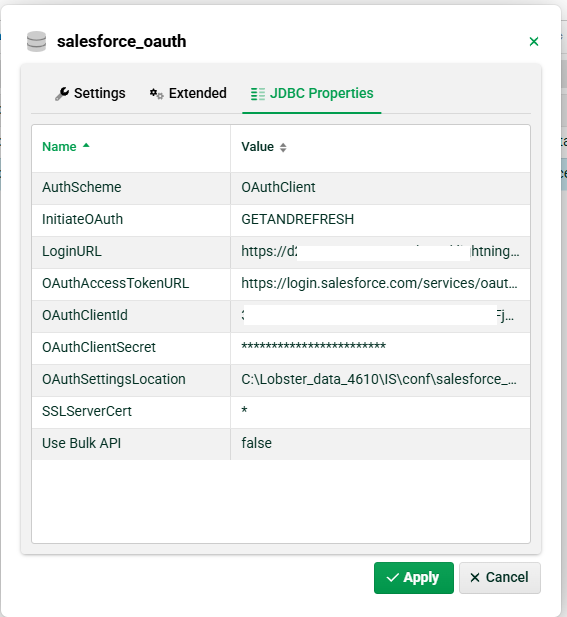Click the C:\Lobster_data_4610 path value
This screenshot has width=567, height=617.
[x=379, y=379]
